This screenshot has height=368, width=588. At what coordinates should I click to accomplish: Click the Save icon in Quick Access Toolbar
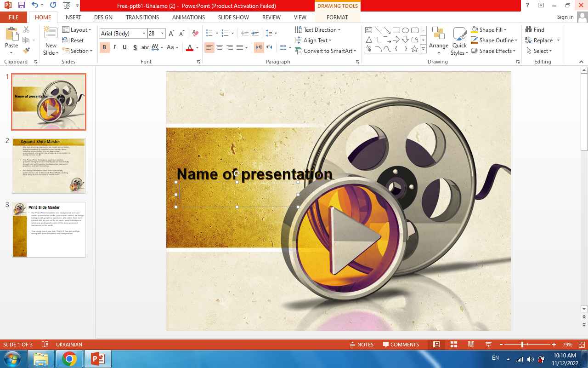(21, 6)
